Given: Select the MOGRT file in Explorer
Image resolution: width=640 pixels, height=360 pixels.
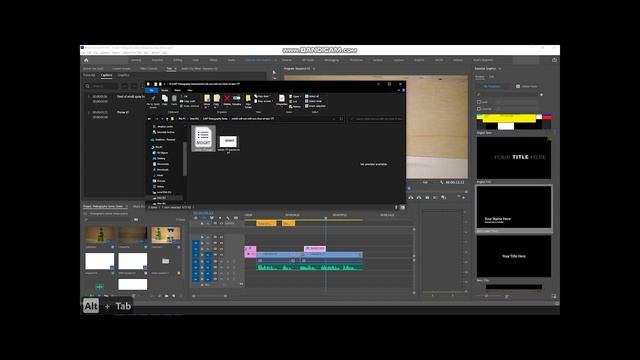Looking at the screenshot, I should click(203, 138).
